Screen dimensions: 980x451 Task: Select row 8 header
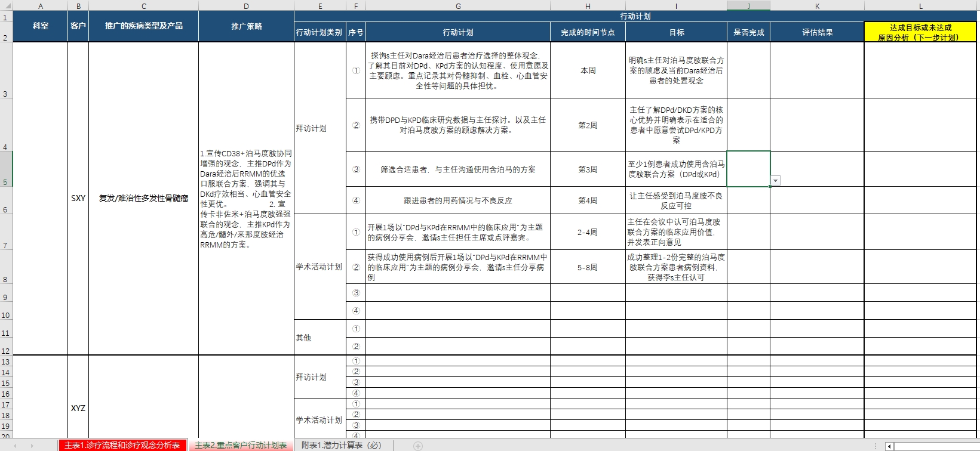tap(6, 267)
